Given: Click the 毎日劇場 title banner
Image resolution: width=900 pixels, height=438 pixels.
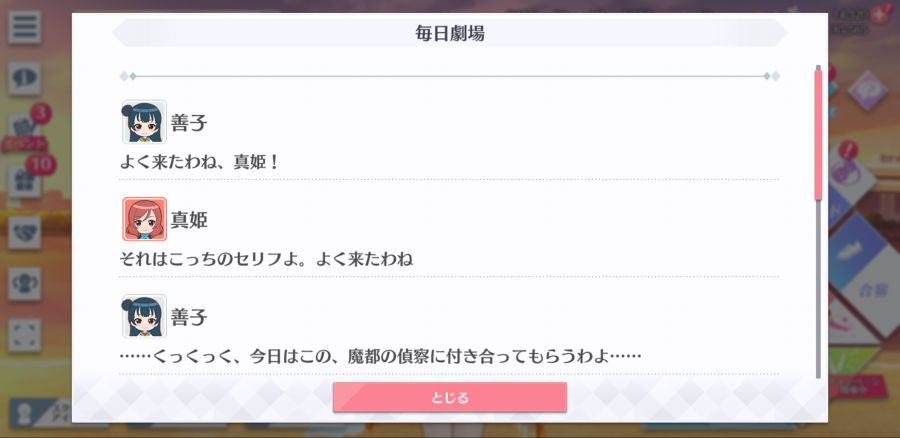Looking at the screenshot, I should pyautogui.click(x=449, y=33).
